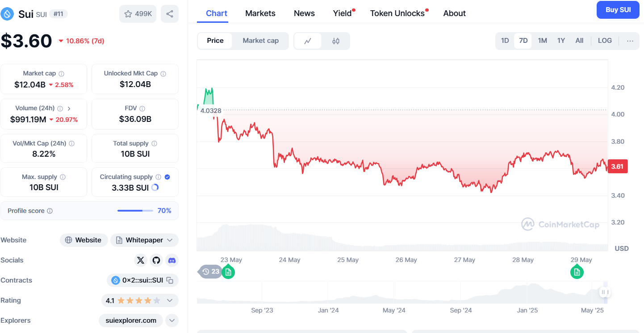Open the suiexplorer.com link

[130, 321]
